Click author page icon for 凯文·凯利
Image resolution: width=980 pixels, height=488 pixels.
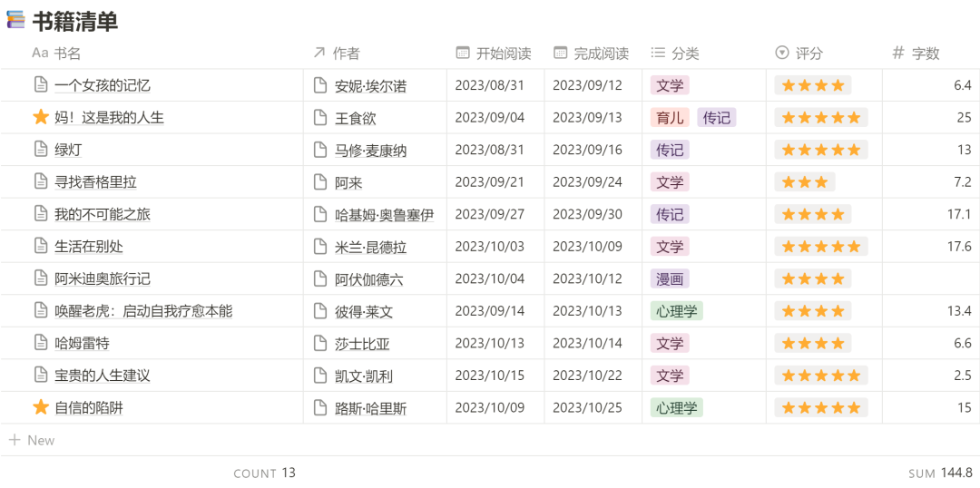[x=320, y=376]
